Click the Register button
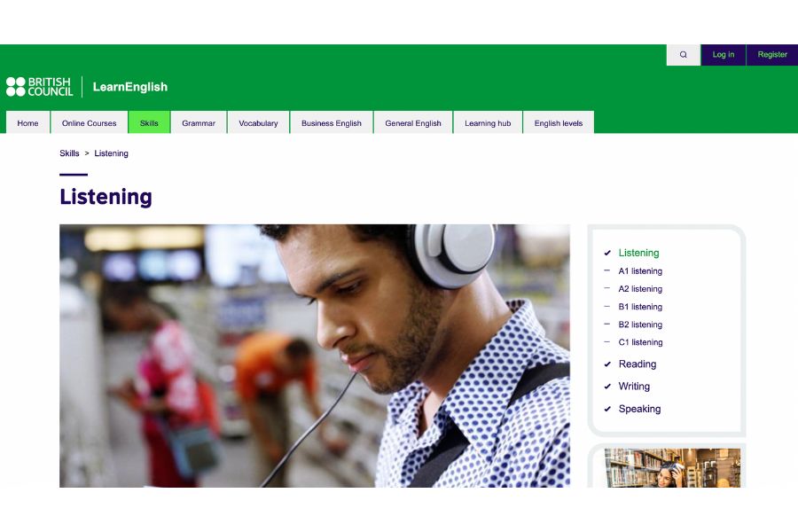The height and width of the screenshot is (532, 798). point(772,55)
